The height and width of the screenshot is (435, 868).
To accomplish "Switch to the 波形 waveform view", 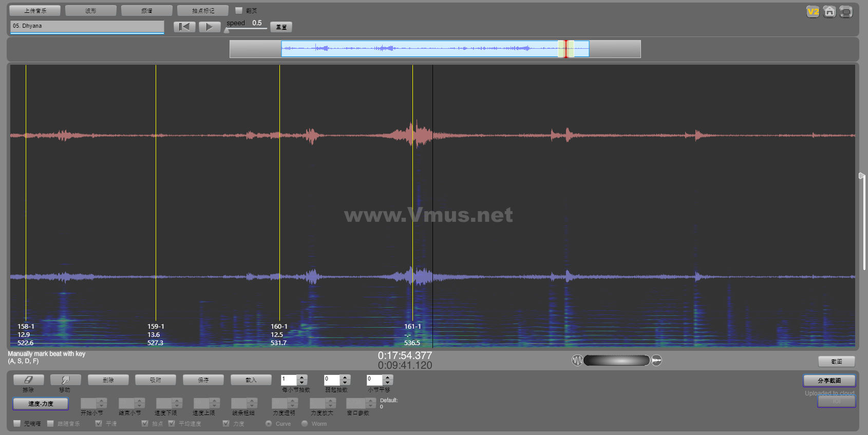I will [x=91, y=10].
